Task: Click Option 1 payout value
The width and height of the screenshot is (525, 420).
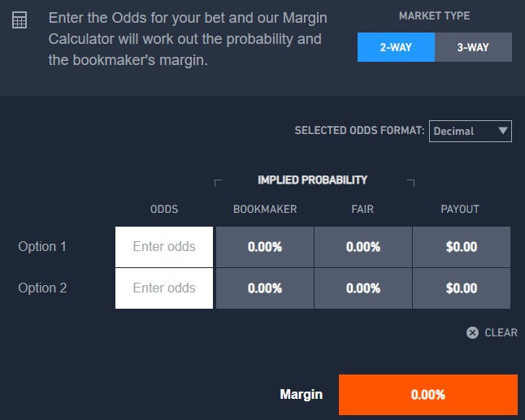Action: point(462,246)
